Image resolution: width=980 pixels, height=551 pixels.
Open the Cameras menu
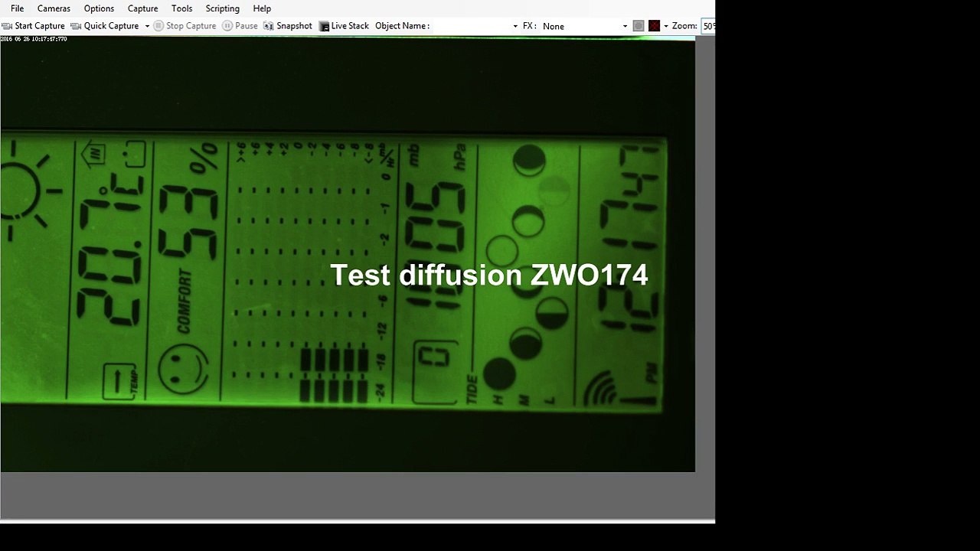(x=54, y=8)
